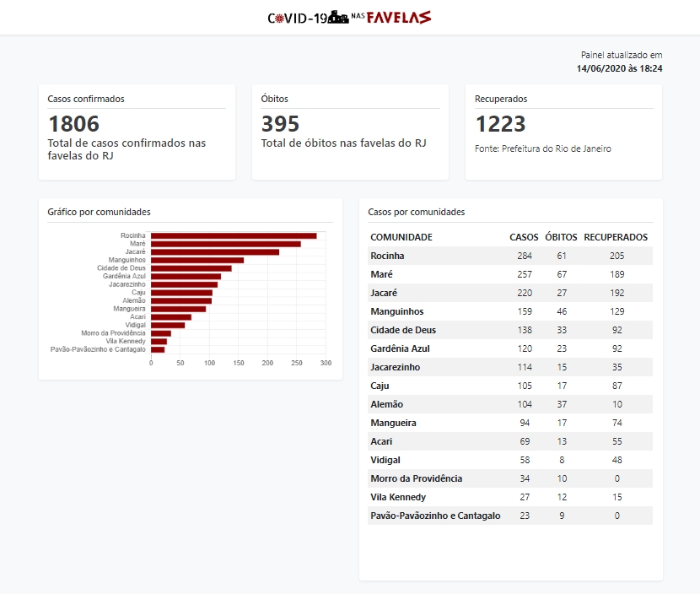Select the Rocinha bar in the chart
Screen dimensions: 700x594
(x=234, y=235)
